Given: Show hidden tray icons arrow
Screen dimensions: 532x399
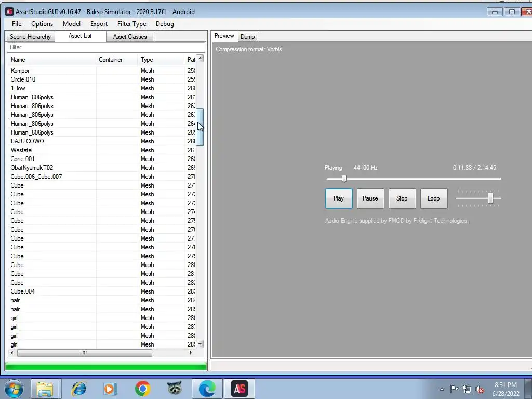Looking at the screenshot, I should tap(442, 390).
